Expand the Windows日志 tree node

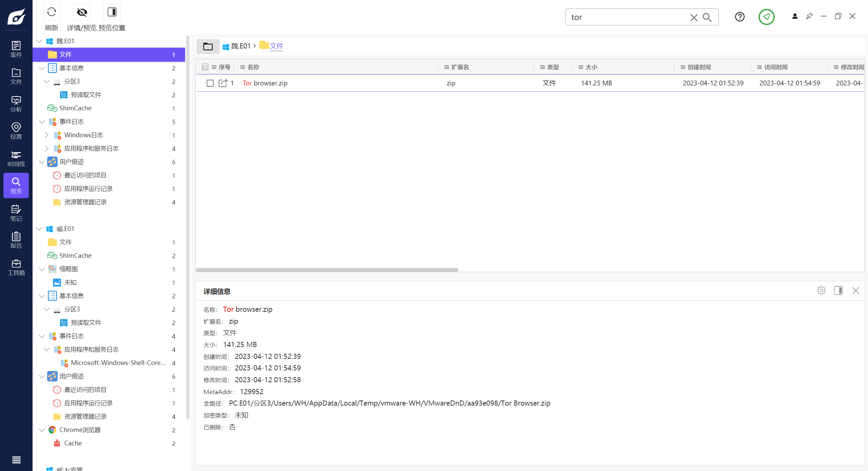[47, 135]
